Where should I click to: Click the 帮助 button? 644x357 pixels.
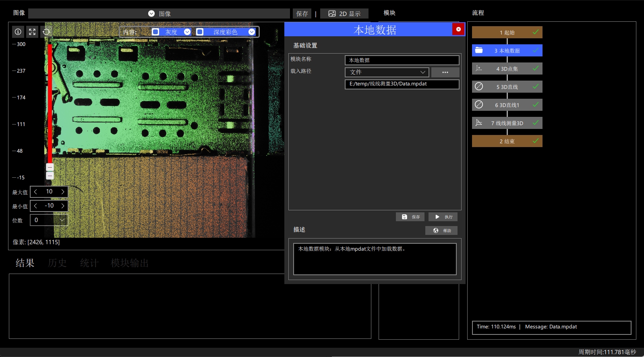click(441, 230)
